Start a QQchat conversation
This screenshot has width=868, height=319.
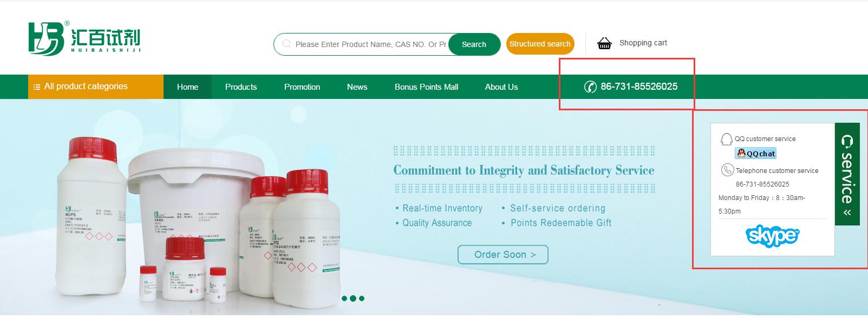click(x=756, y=154)
